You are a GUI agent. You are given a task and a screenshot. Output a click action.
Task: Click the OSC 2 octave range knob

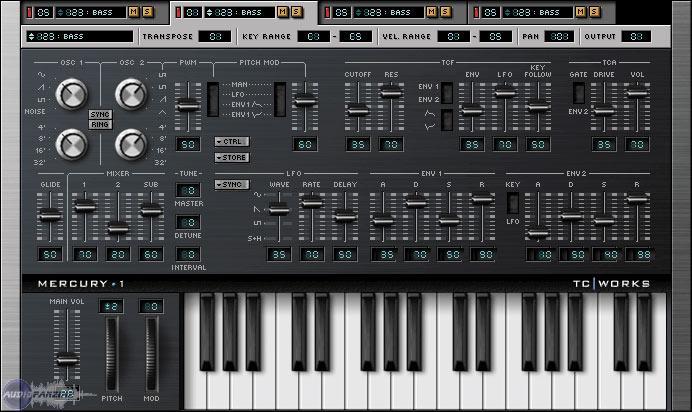[x=131, y=144]
